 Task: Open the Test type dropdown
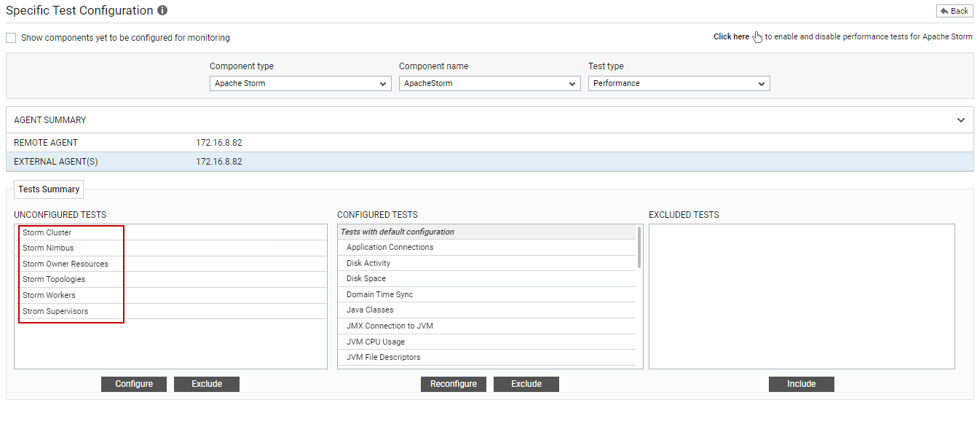(679, 84)
